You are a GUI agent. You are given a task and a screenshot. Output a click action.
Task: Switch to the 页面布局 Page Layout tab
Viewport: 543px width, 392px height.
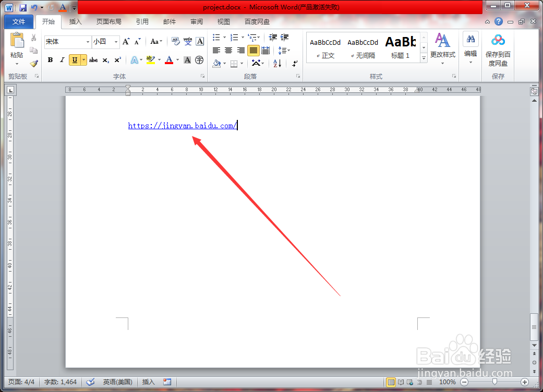click(108, 21)
